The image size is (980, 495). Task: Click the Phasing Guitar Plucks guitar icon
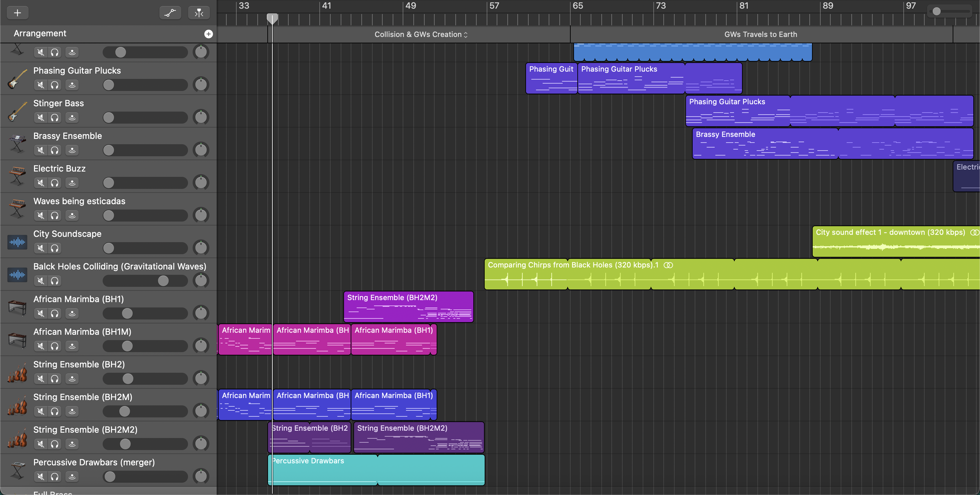click(17, 79)
